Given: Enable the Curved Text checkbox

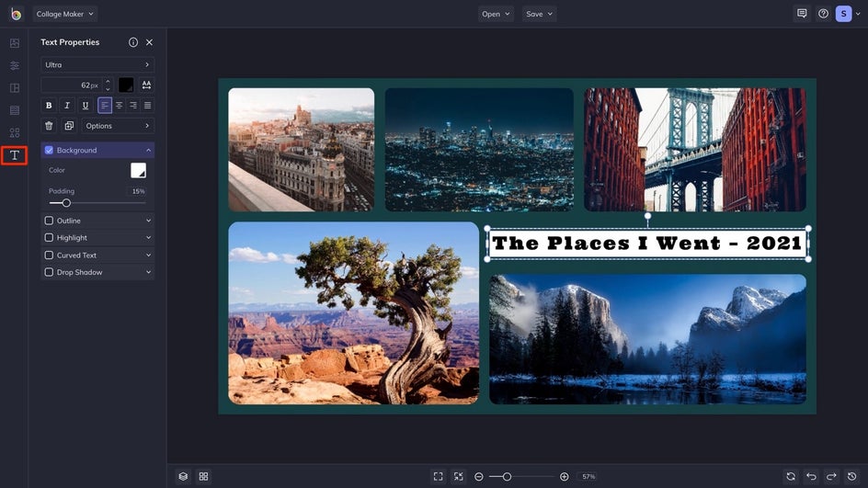Looking at the screenshot, I should click(x=49, y=255).
